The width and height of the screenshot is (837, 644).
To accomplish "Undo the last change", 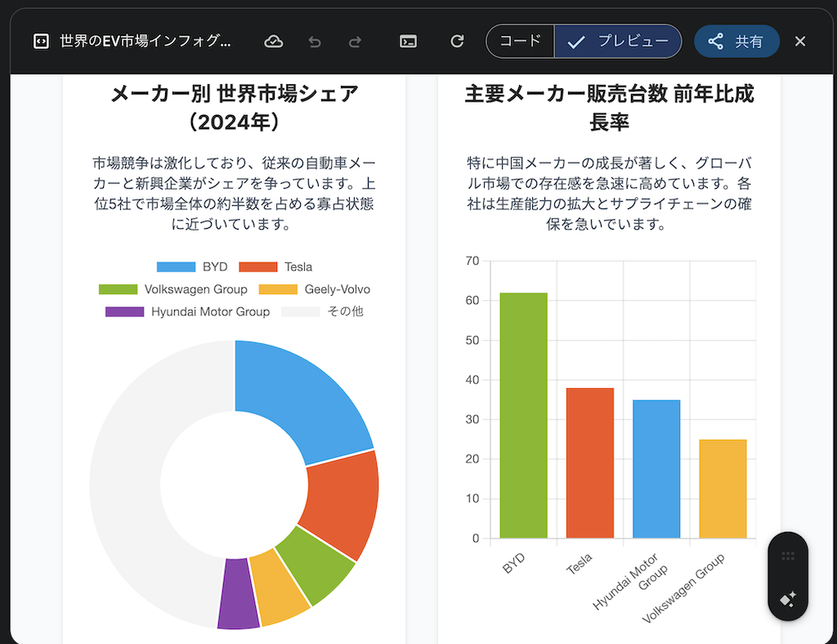I will pos(315,41).
